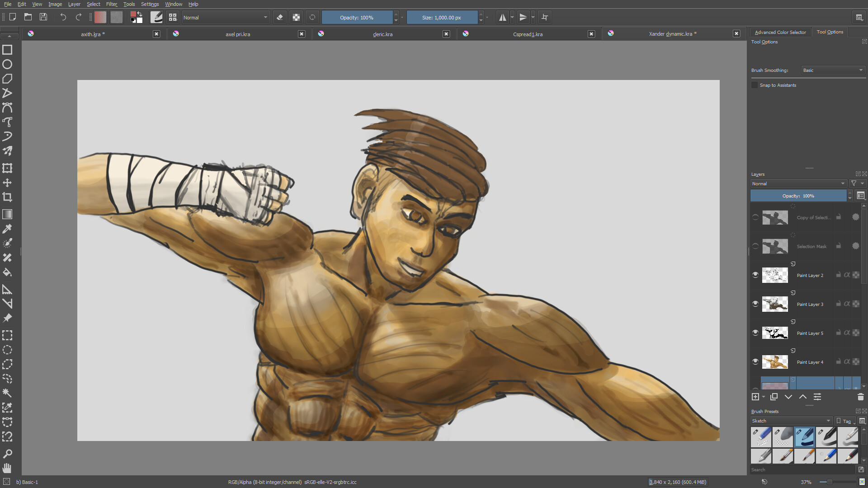Select the Fill bucket tool
This screenshot has width=868, height=488.
coord(7,272)
